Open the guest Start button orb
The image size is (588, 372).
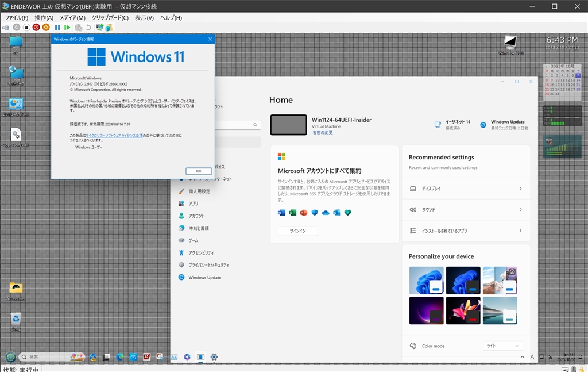point(10,356)
